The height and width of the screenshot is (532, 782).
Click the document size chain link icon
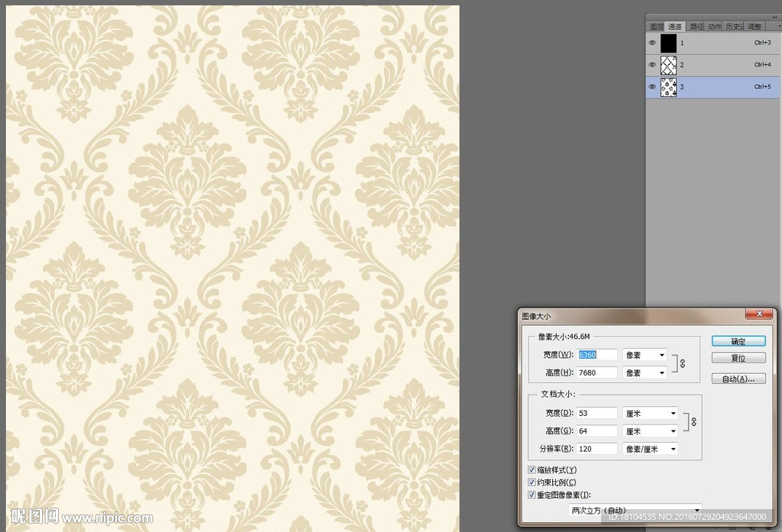pos(693,421)
